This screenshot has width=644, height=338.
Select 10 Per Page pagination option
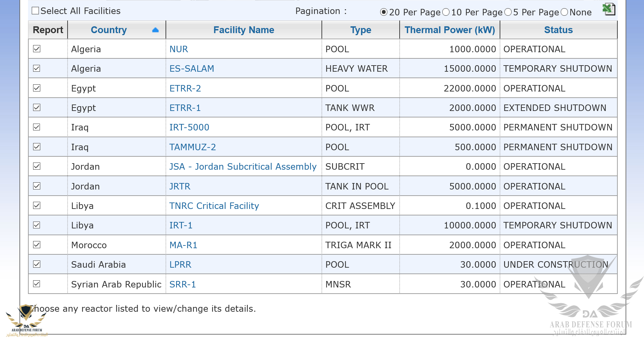click(446, 12)
